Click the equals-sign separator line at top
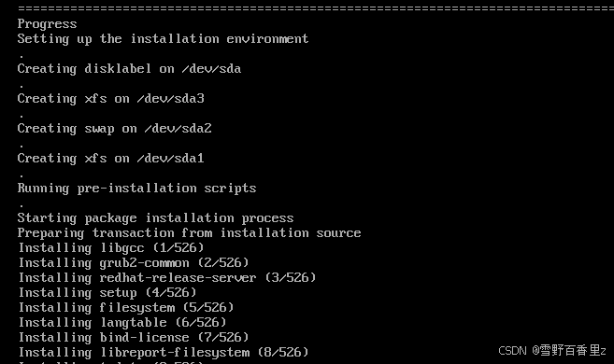This screenshot has height=364, width=614. point(316,8)
